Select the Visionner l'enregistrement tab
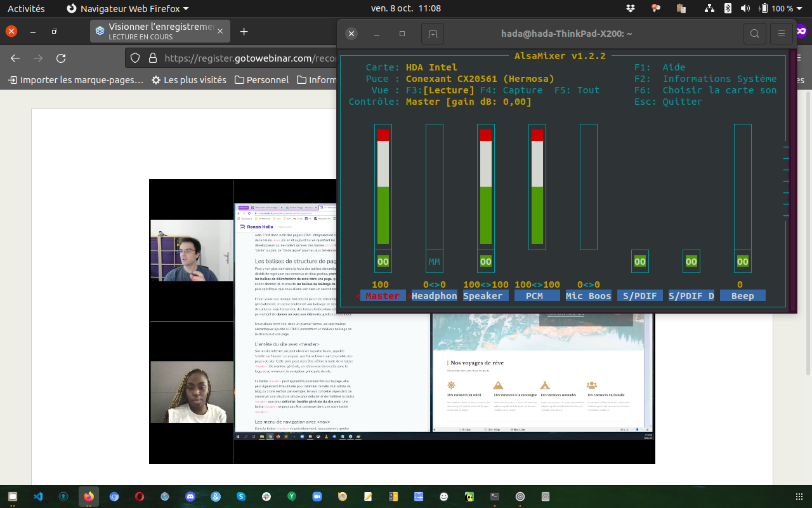The height and width of the screenshot is (508, 812). tap(159, 31)
